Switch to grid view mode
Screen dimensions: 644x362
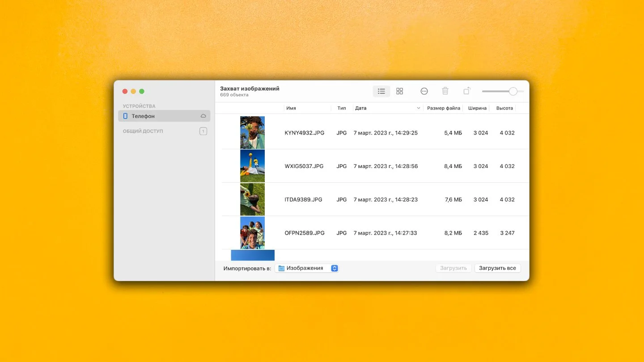[x=400, y=91]
